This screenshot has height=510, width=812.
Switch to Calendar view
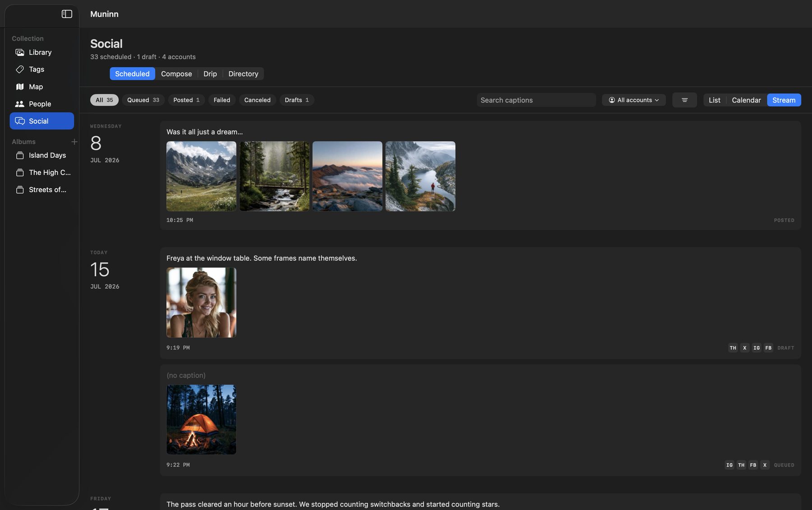click(x=746, y=100)
